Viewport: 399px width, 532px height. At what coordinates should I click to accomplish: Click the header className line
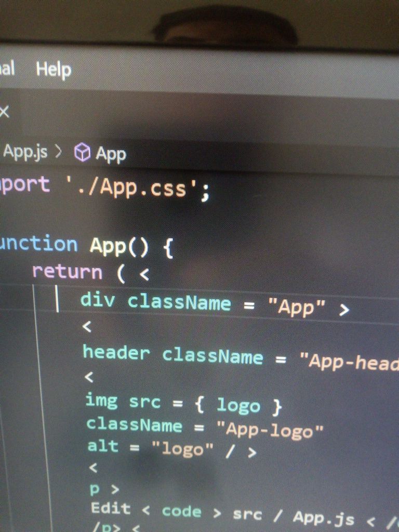coord(241,358)
